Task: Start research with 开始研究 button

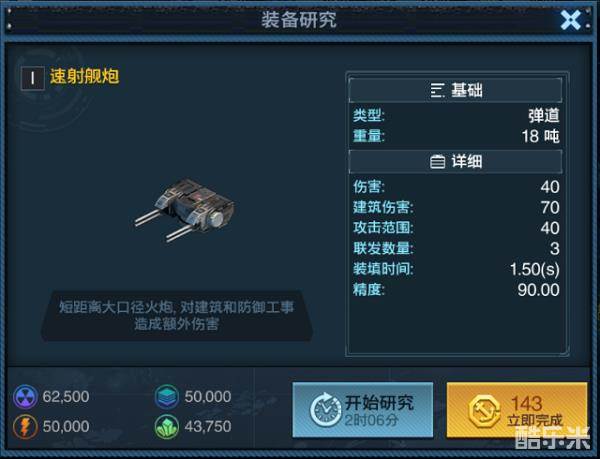Action: [363, 410]
